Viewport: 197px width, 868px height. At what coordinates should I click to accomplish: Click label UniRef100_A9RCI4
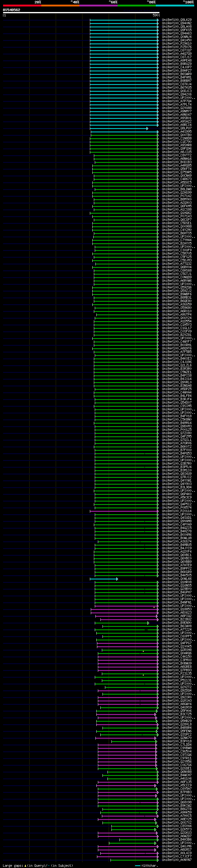(177, 125)
